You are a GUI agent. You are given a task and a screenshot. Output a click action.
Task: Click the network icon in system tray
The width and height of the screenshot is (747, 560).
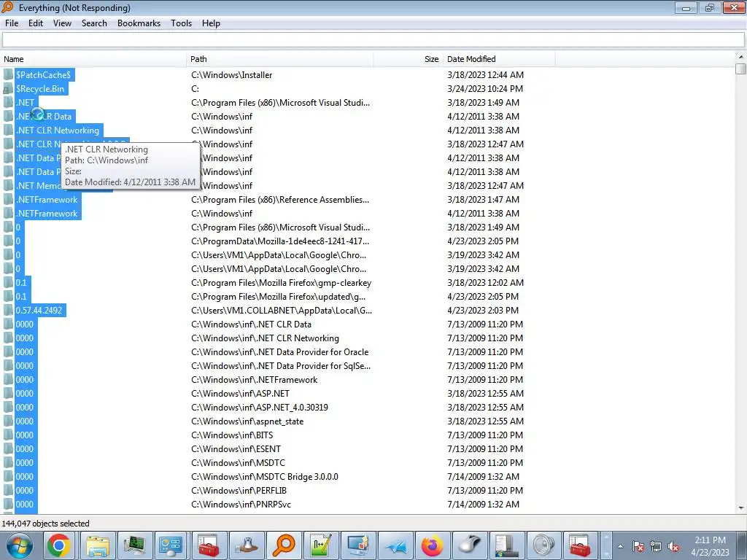click(x=656, y=547)
